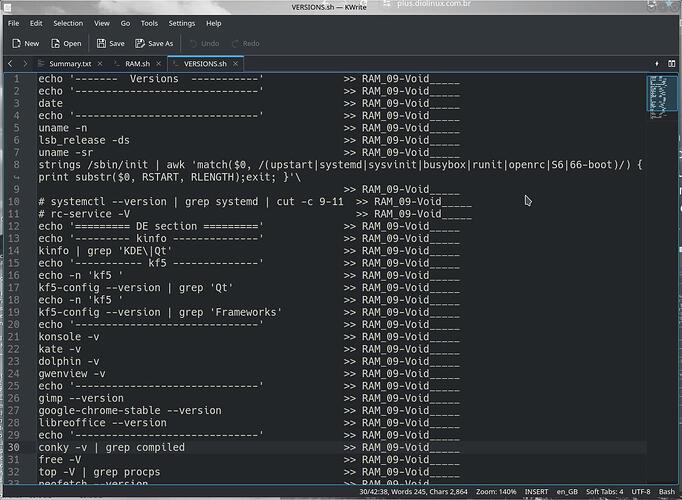The width and height of the screenshot is (682, 500).
Task: Open the Tools menu
Action: [x=149, y=23]
